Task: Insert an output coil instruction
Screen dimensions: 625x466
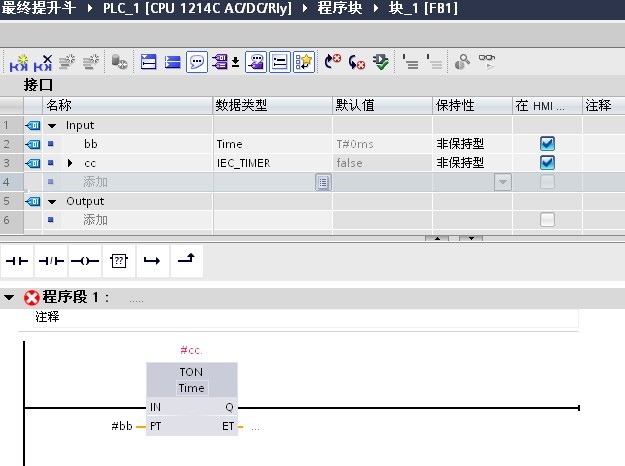Action: coord(85,261)
